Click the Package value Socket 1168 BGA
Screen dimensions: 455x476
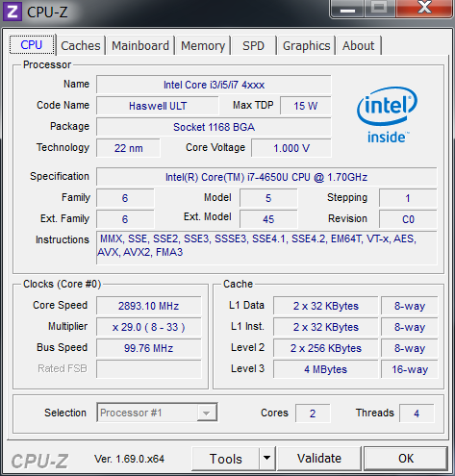click(214, 127)
